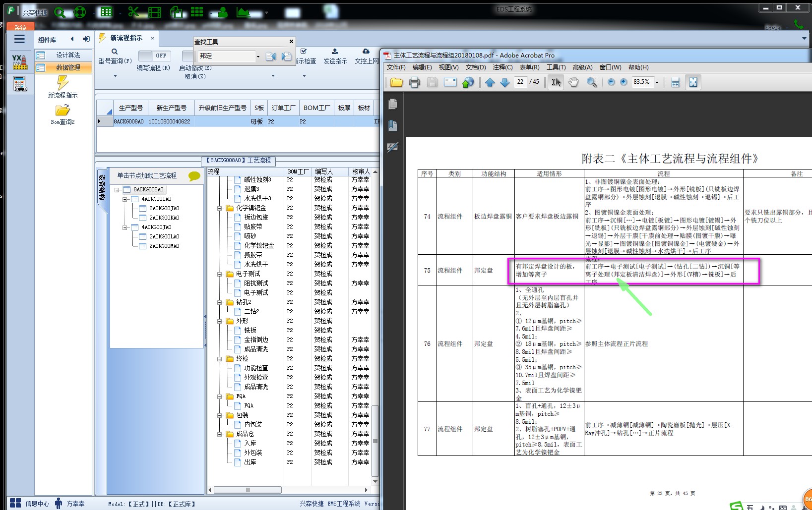Click Acrobat fit width scrolling icon
Viewport: 812px width, 510px height.
pyautogui.click(x=675, y=83)
